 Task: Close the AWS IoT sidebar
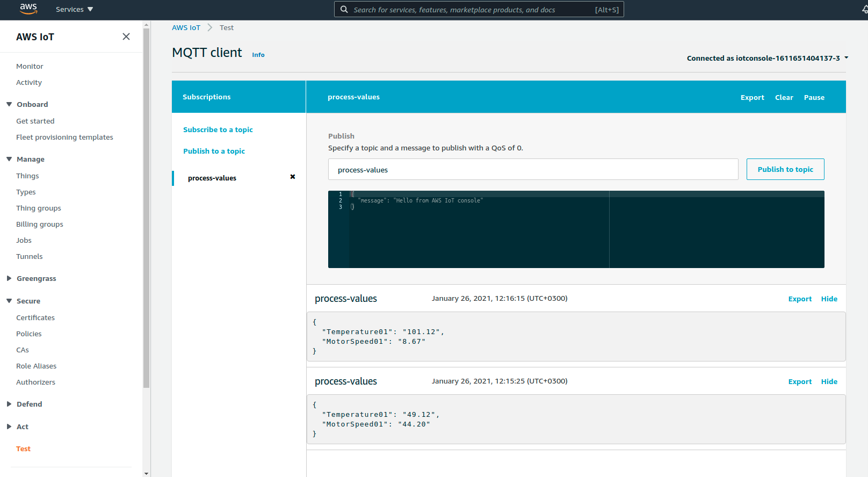tap(126, 37)
